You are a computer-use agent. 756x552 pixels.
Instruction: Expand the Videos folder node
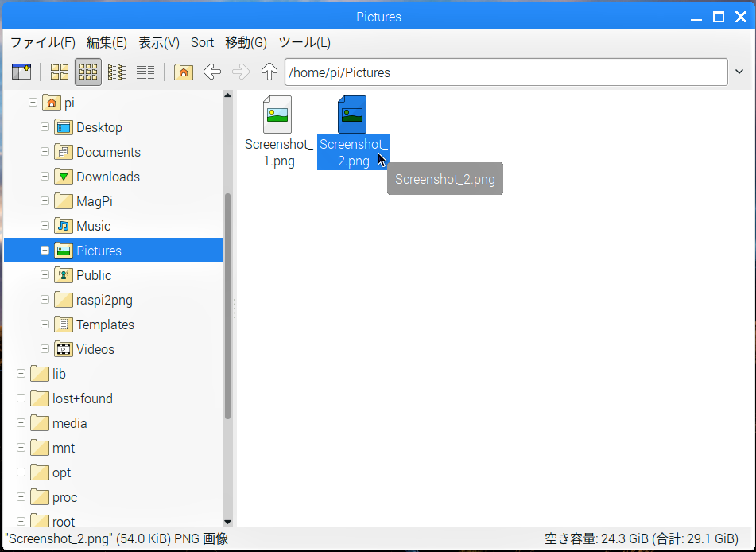(45, 349)
